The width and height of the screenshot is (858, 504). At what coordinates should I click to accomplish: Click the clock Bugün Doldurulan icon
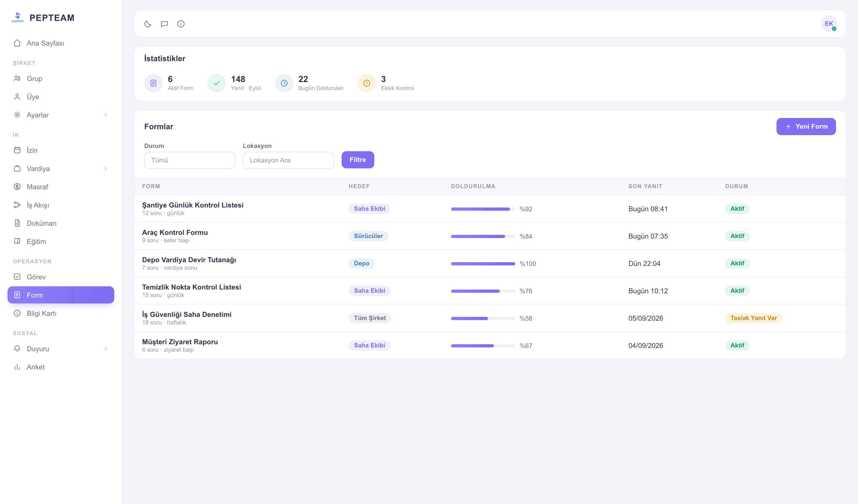pos(284,83)
